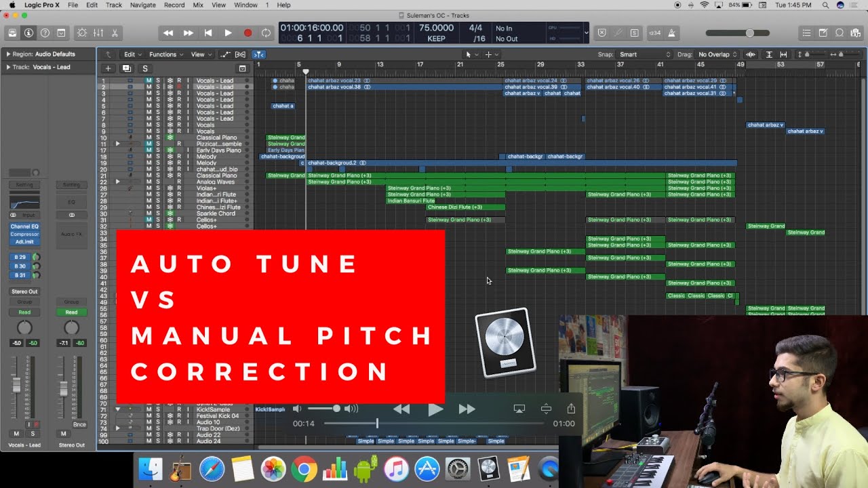Image resolution: width=868 pixels, height=488 pixels.
Task: Open the File menu
Action: click(73, 5)
